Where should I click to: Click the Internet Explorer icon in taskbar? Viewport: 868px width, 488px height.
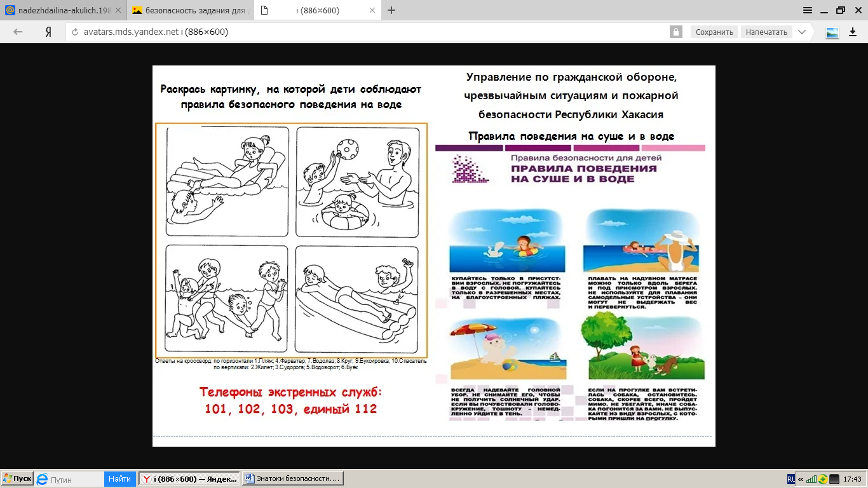click(x=42, y=479)
